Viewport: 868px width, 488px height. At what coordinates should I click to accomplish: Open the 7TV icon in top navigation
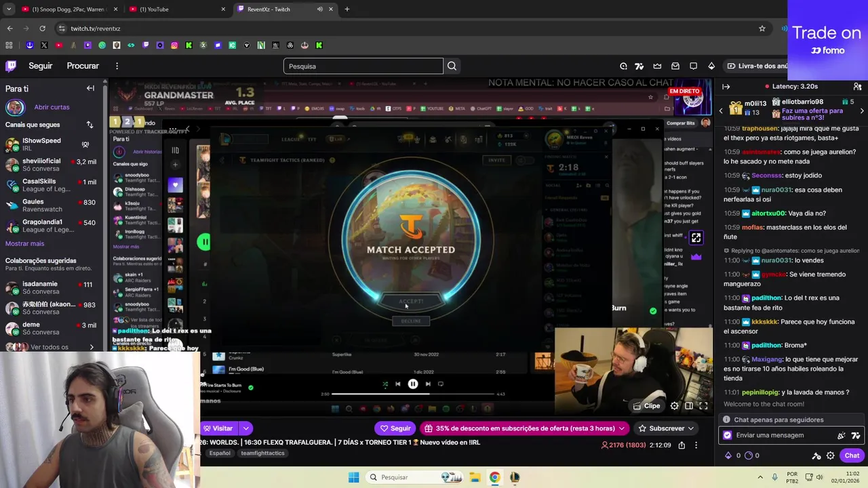[639, 66]
